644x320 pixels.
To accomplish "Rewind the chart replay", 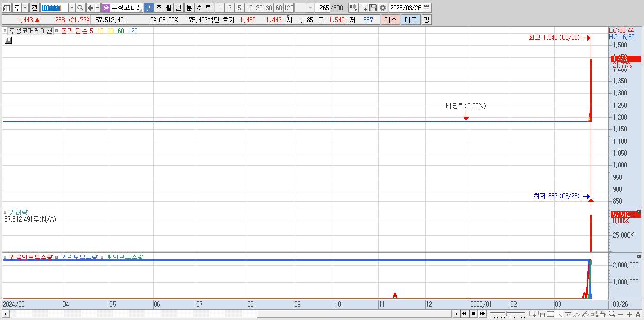I will pos(464,314).
